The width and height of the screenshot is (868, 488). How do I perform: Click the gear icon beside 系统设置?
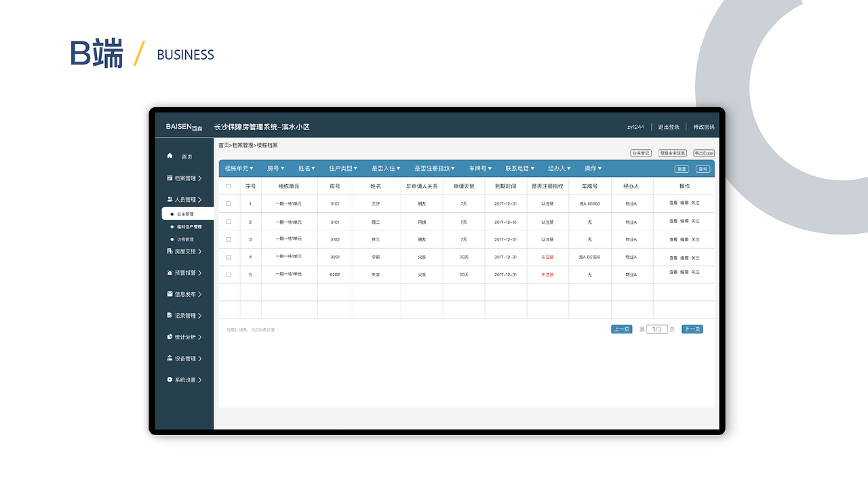(170, 380)
